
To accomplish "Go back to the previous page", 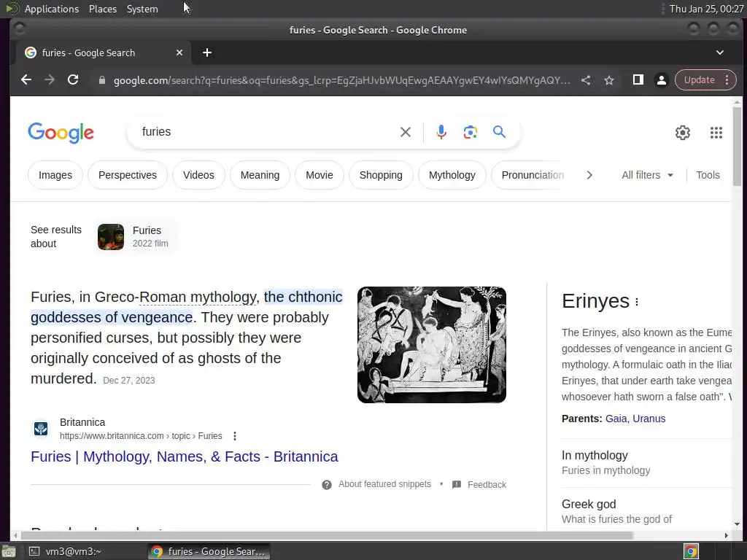I will pyautogui.click(x=26, y=80).
